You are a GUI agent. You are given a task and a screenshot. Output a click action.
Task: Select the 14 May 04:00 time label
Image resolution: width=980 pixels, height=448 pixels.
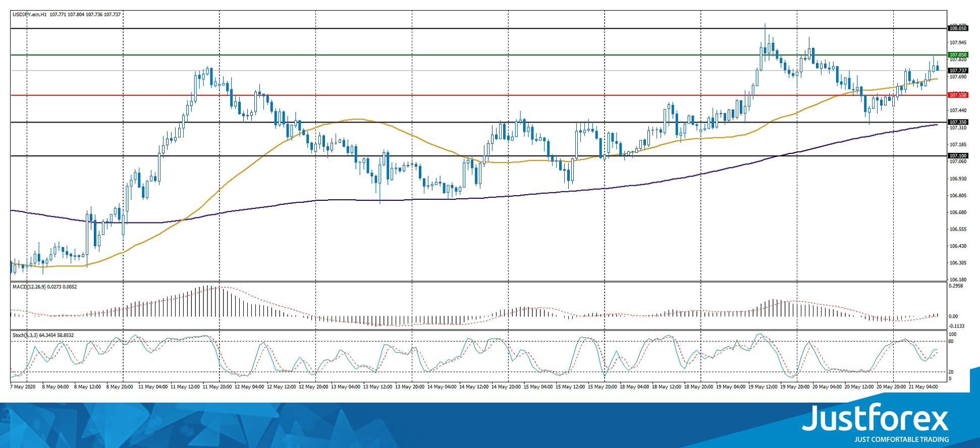click(443, 387)
